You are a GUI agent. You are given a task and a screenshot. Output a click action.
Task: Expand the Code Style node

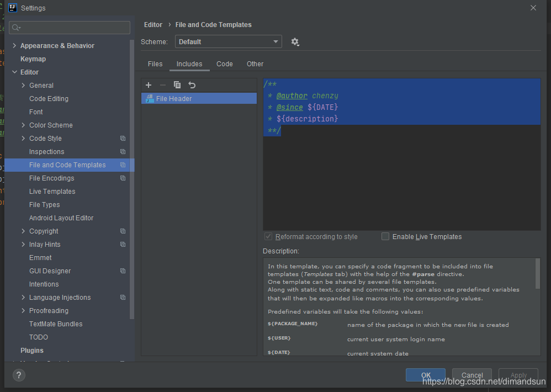23,139
